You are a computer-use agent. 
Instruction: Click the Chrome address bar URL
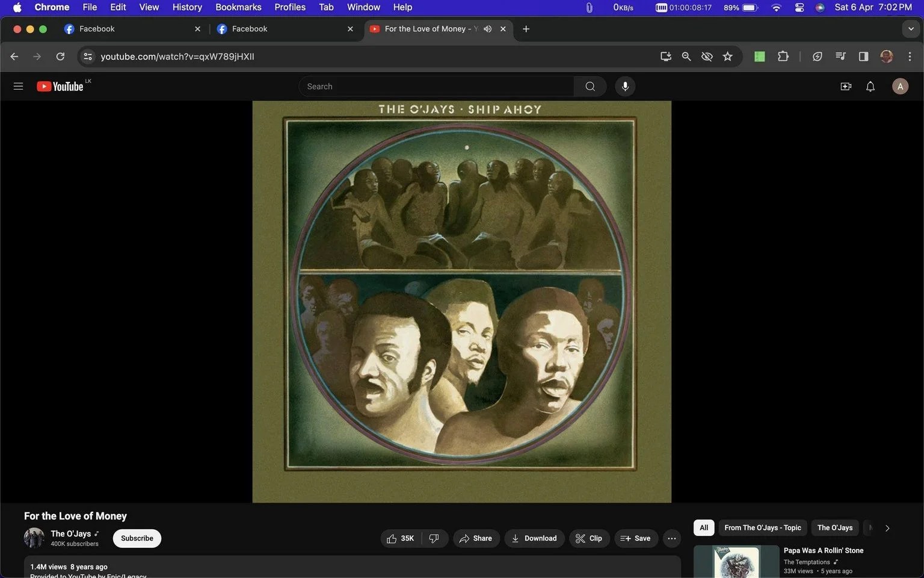(177, 56)
